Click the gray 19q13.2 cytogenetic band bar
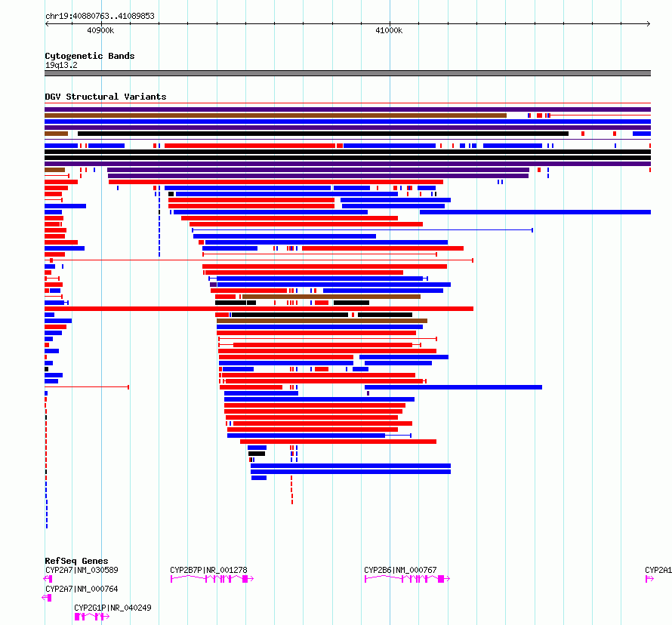This screenshot has width=672, height=625. pyautogui.click(x=347, y=73)
